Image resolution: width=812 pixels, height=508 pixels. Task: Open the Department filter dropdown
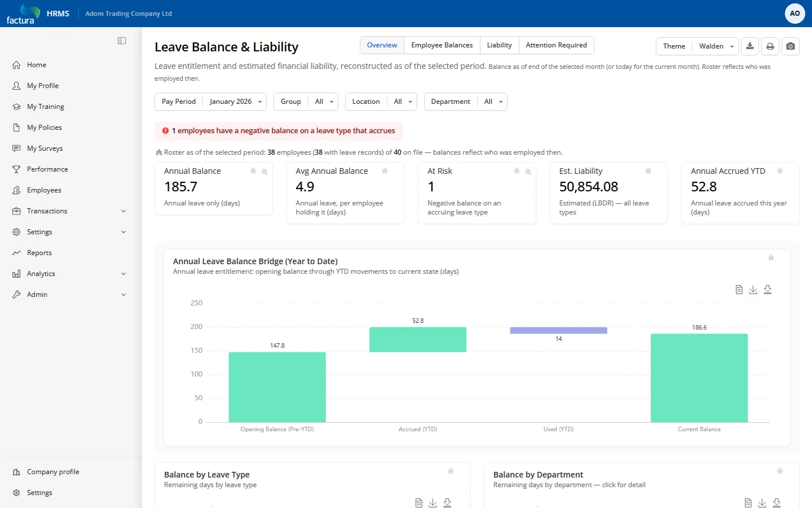(x=465, y=102)
